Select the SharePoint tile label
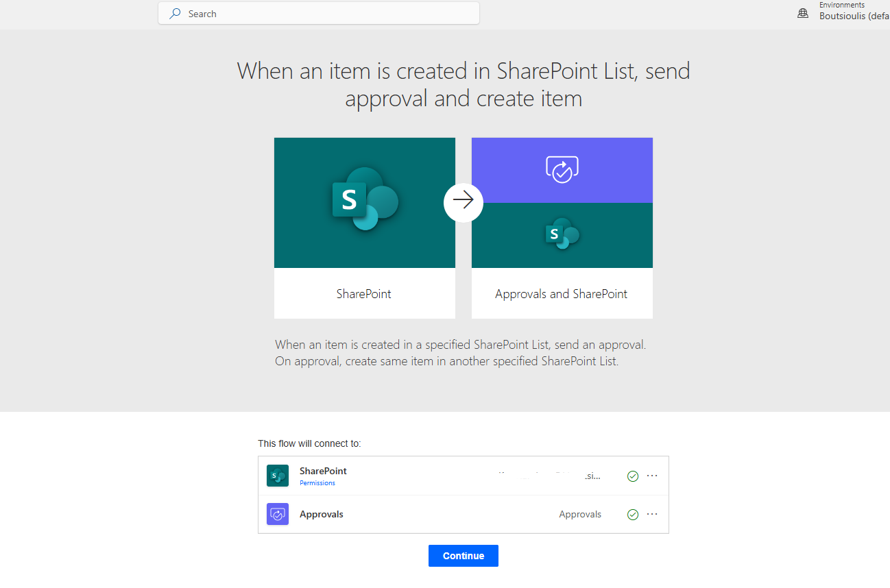The image size is (890, 588). click(364, 294)
